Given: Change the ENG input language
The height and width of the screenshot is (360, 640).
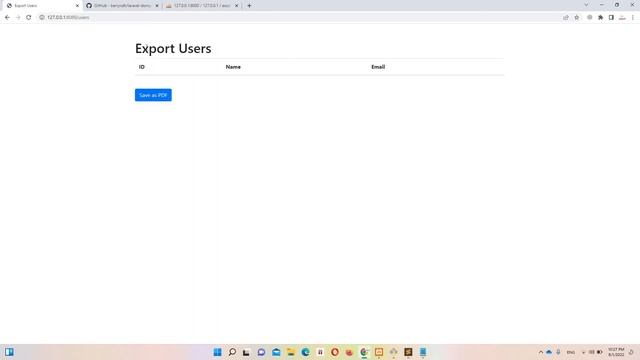Looking at the screenshot, I should click(x=571, y=352).
